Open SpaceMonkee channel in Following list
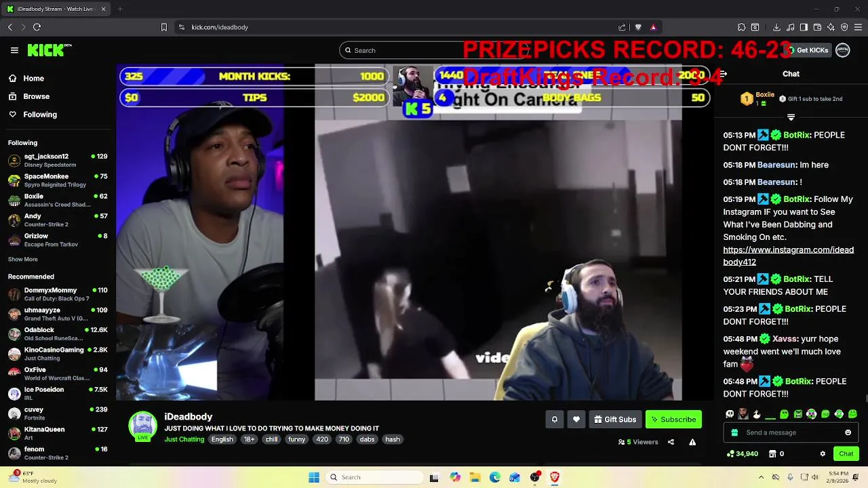Image resolution: width=868 pixels, height=488 pixels. coord(58,180)
